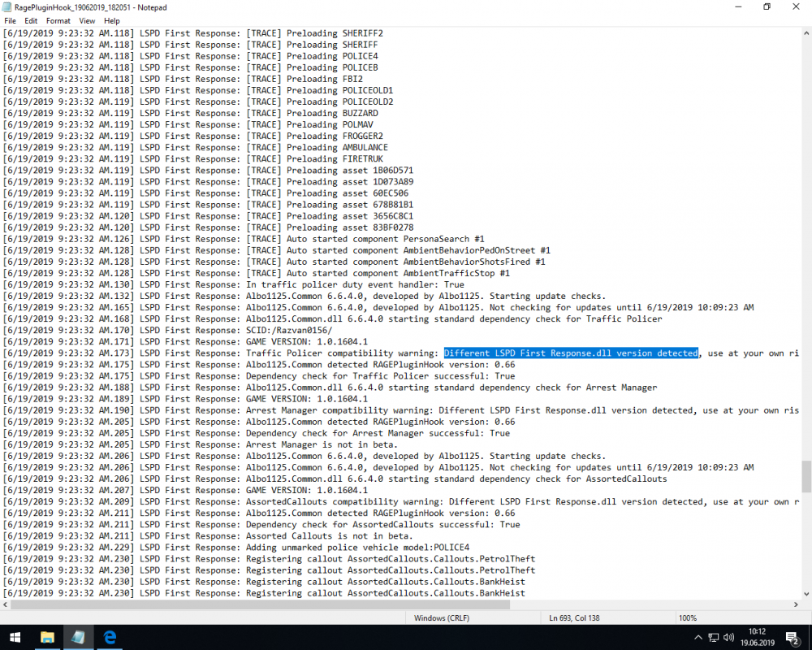The image size is (812, 650).
Task: Open the volume speaker tray icon
Action: 728,638
